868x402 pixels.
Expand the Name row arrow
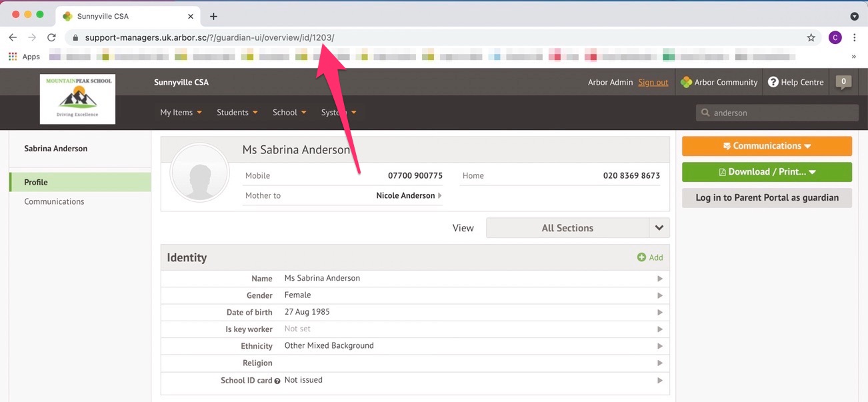[x=660, y=279]
